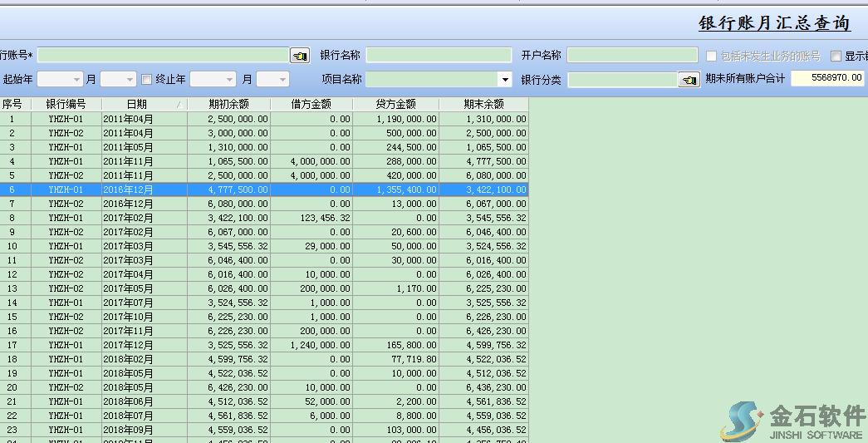
Task: Click the bank account number input field
Action: click(x=163, y=56)
